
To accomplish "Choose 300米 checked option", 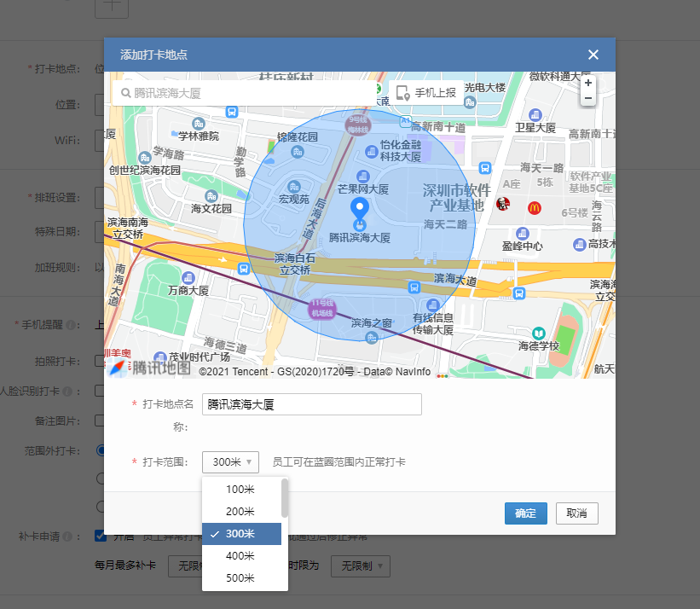I will (x=241, y=534).
